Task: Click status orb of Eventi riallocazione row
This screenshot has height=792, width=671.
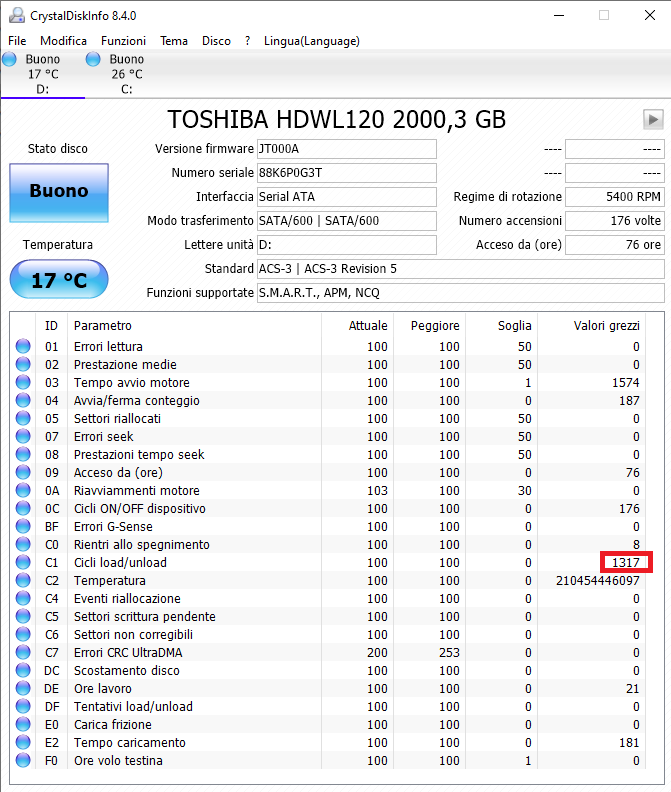Action: [x=23, y=598]
